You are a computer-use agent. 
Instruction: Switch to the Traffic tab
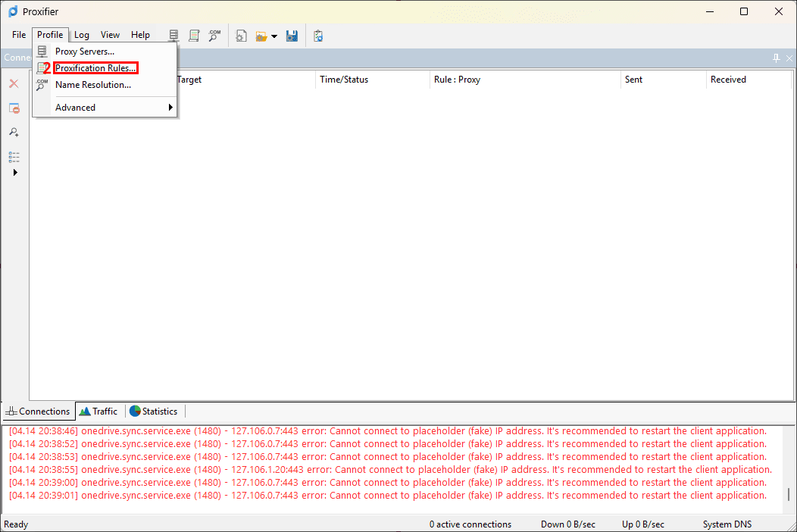point(99,411)
